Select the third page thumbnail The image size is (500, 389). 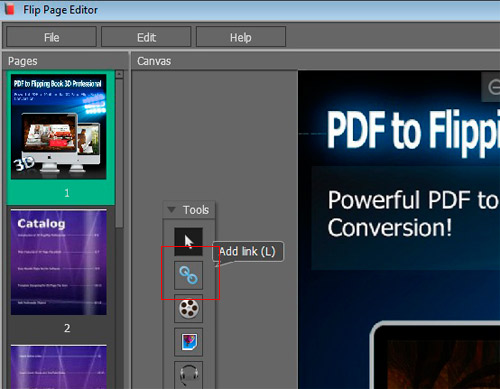59,367
